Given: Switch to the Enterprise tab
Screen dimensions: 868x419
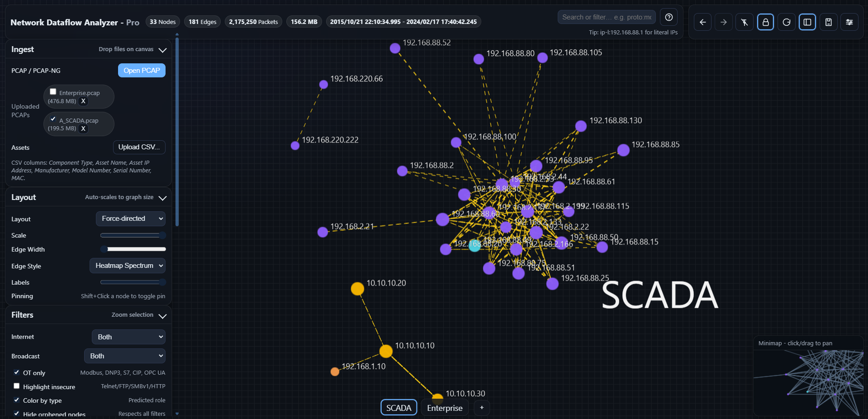Looking at the screenshot, I should click(444, 408).
